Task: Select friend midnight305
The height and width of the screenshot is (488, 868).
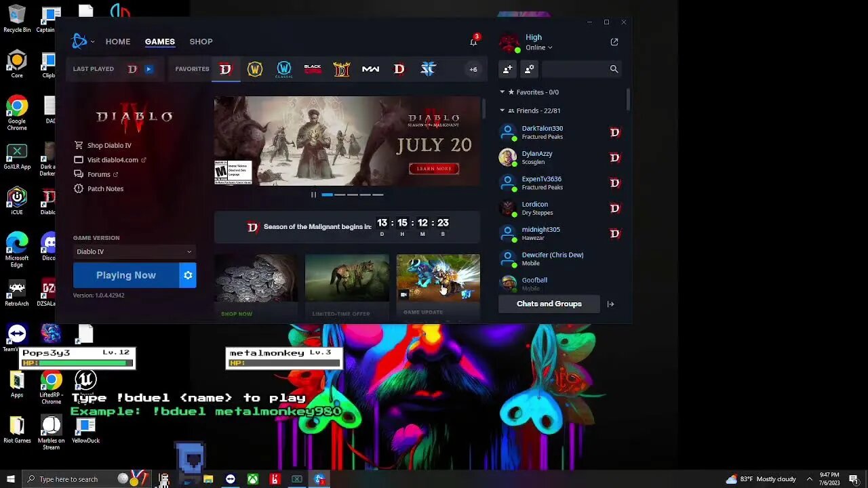Action: click(560, 233)
